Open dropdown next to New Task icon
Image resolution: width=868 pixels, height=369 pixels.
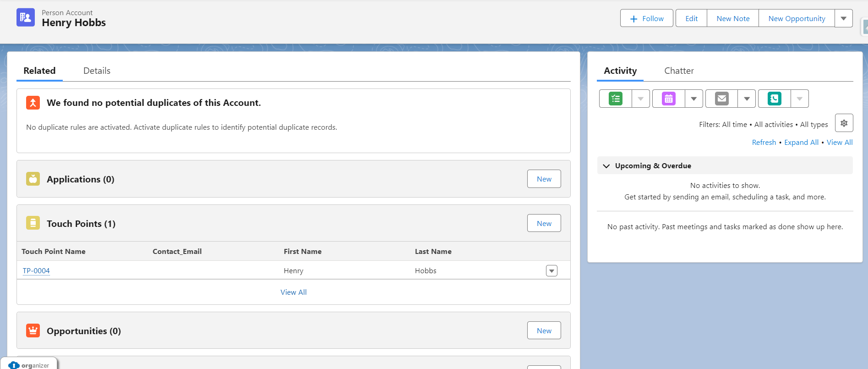point(640,99)
